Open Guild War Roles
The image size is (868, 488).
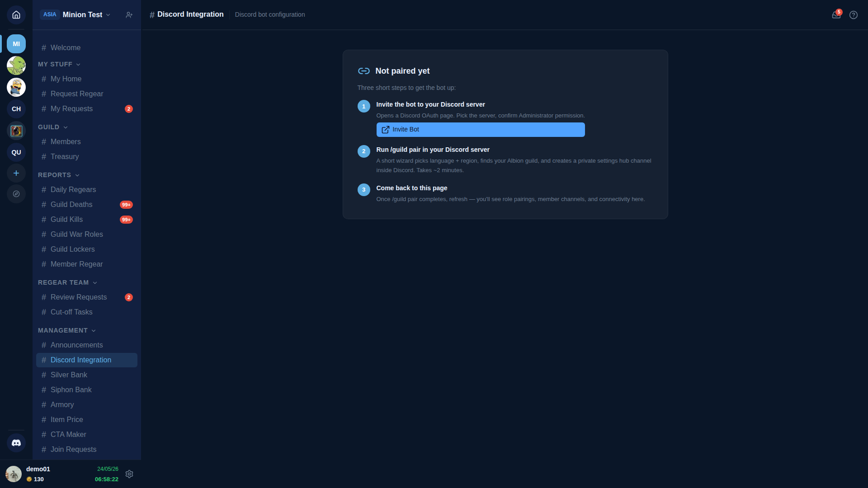pos(87,234)
